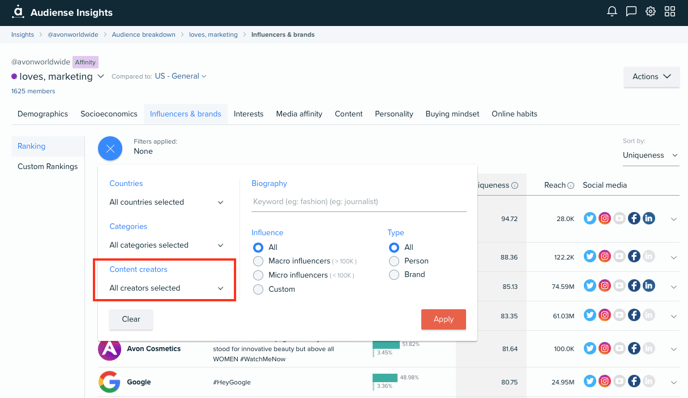The width and height of the screenshot is (688, 398).
Task: Open the apps grid icon
Action: click(670, 11)
